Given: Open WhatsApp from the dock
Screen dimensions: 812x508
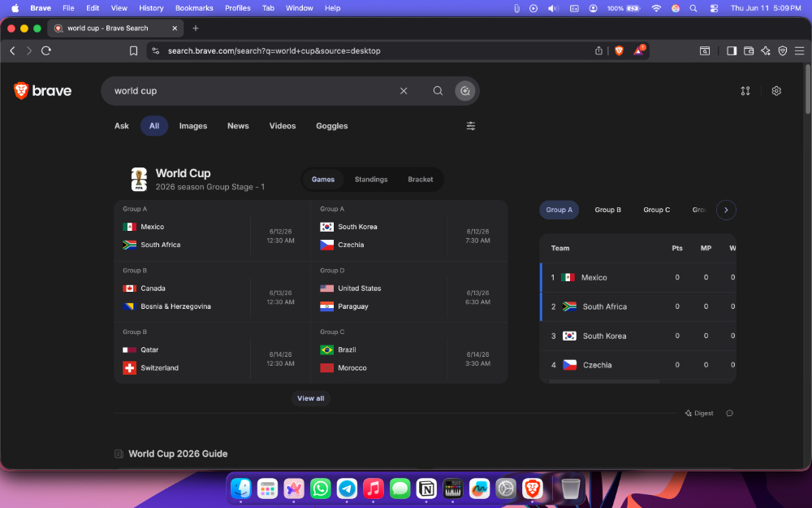Looking at the screenshot, I should (x=321, y=488).
